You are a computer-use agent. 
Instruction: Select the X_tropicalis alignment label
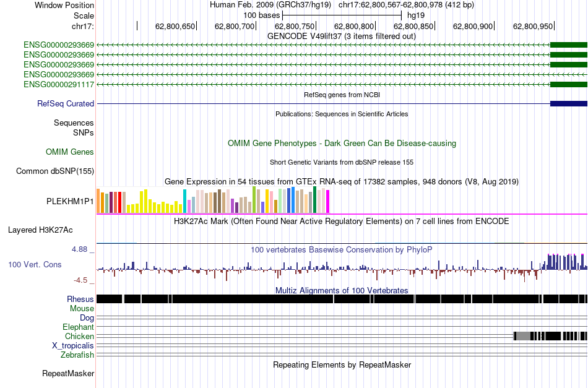click(x=73, y=346)
